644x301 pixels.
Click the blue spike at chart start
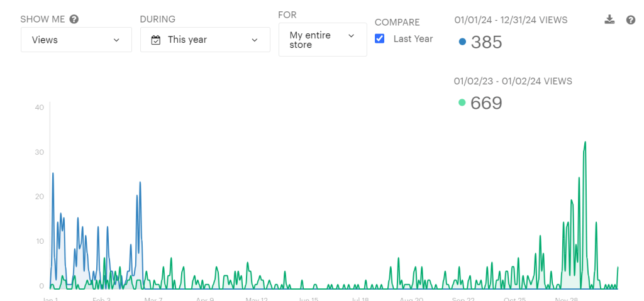(53, 173)
